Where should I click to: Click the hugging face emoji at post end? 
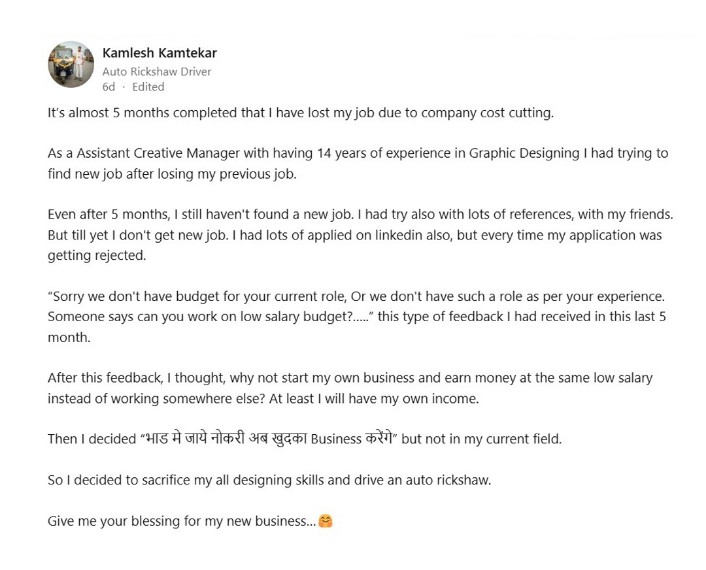[x=325, y=521]
